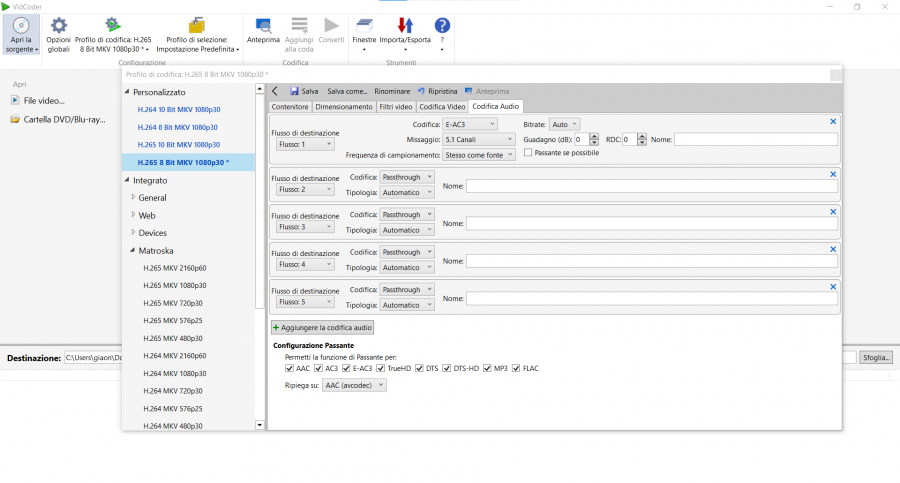The image size is (900, 483).
Task: Switch to the Codifica Video tab
Action: tap(442, 107)
